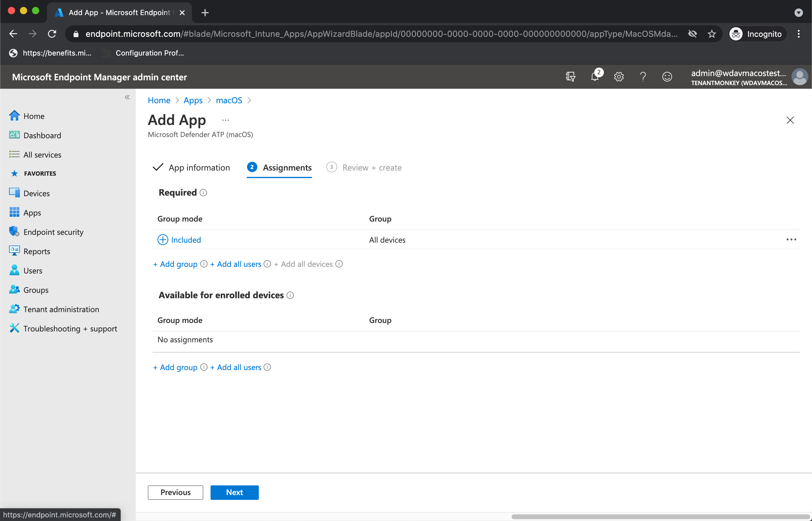
Task: Select the Review + create step
Action: [x=372, y=168]
